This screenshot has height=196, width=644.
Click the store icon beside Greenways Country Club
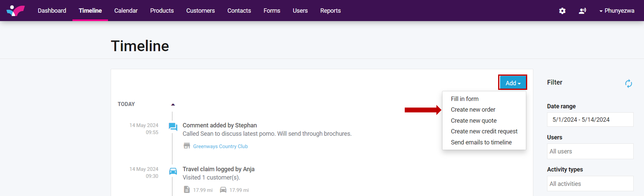187,146
